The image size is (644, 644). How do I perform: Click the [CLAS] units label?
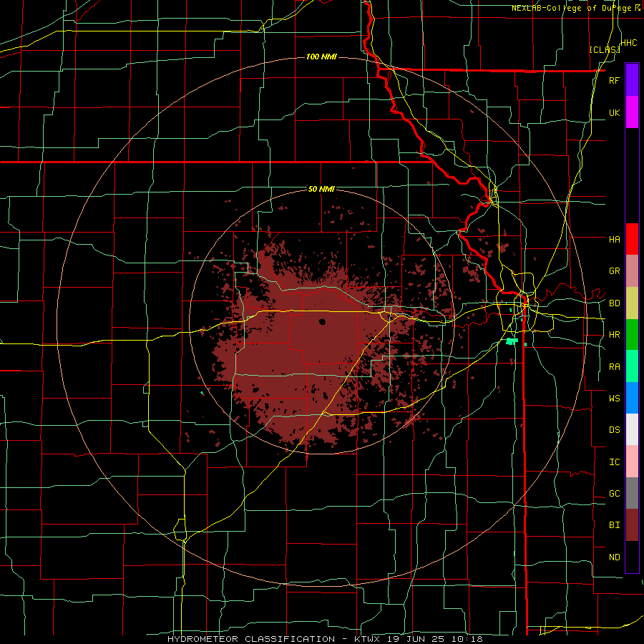click(x=605, y=49)
